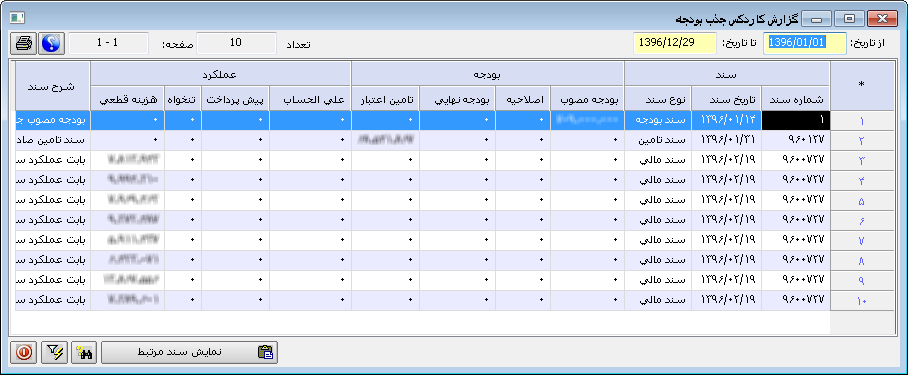Viewport: 908px width, 375px height.
Task: Click سند مالي type cell in row 3
Action: click(x=658, y=161)
